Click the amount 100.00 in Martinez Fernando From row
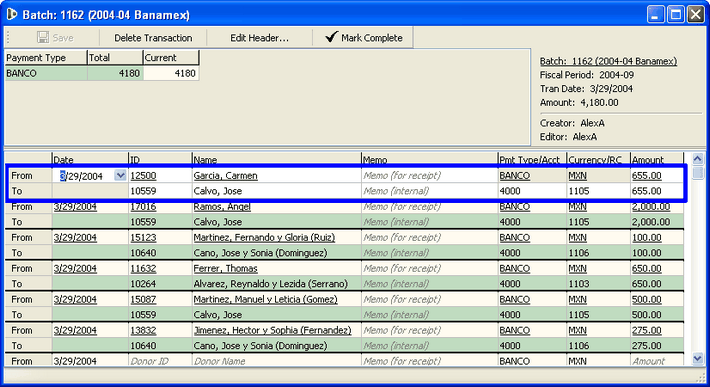The height and width of the screenshot is (387, 710). [x=647, y=237]
